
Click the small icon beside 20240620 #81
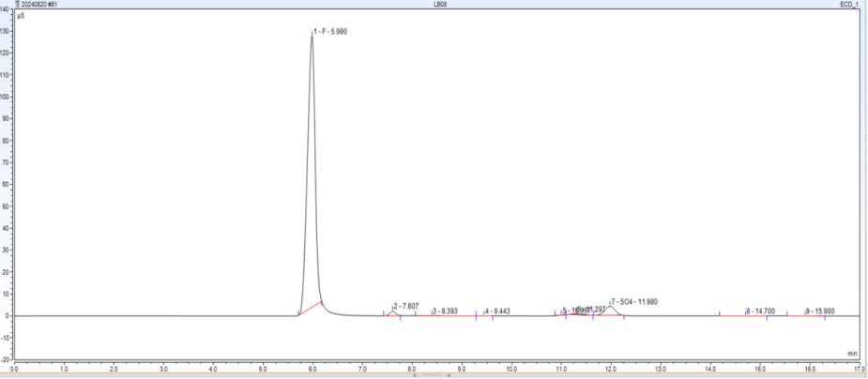point(18,4)
